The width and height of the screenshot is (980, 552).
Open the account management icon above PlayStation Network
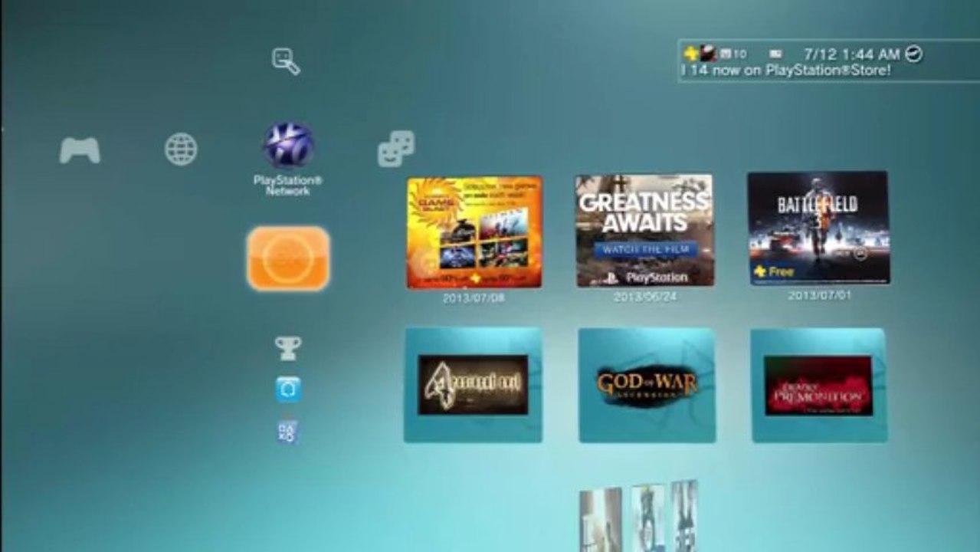click(287, 61)
